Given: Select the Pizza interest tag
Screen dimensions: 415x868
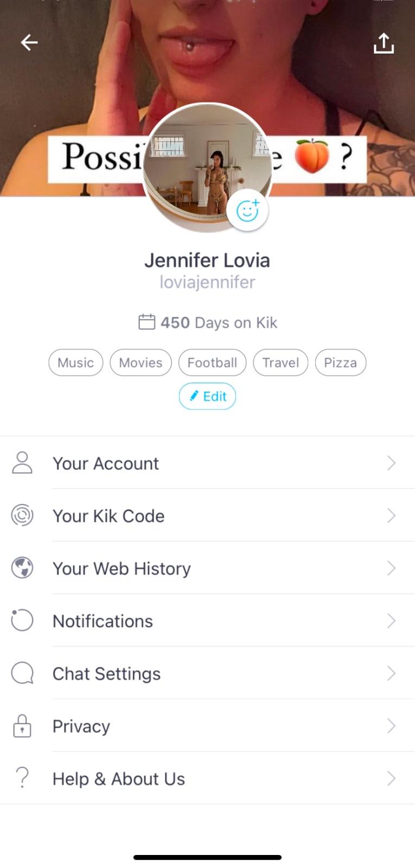Looking at the screenshot, I should (x=340, y=362).
